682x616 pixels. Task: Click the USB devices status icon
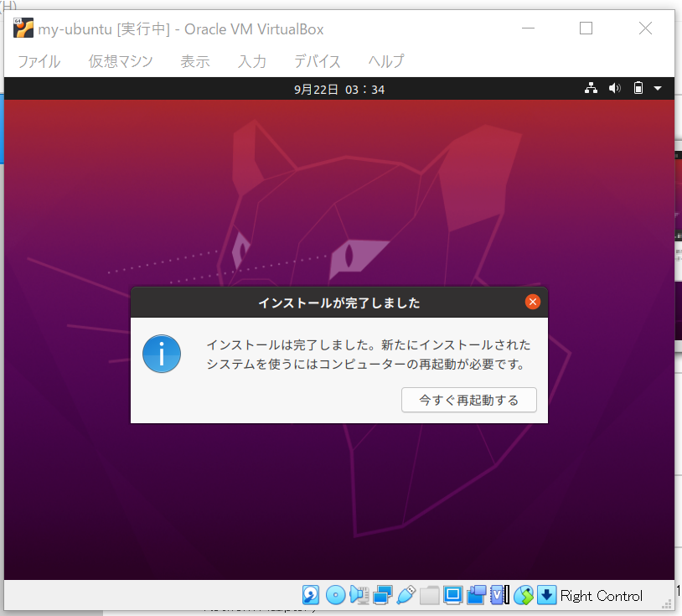point(406,595)
